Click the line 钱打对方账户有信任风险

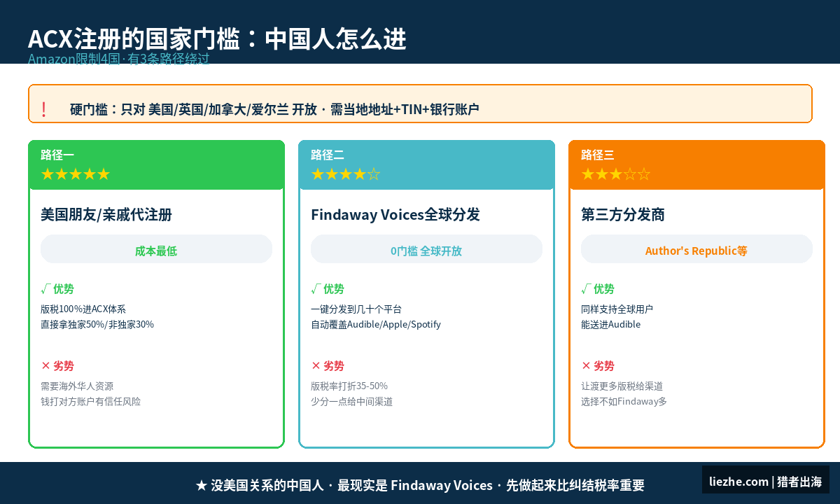coord(91,401)
